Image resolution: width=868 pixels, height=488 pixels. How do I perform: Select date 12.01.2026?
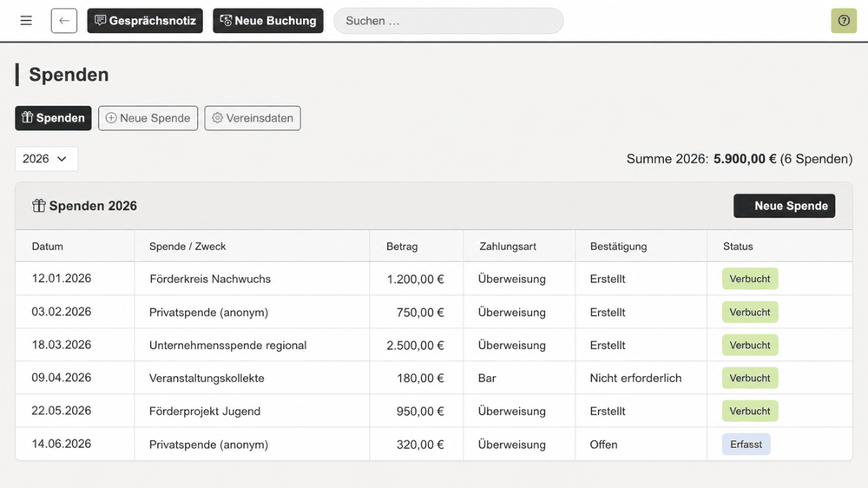click(x=62, y=279)
